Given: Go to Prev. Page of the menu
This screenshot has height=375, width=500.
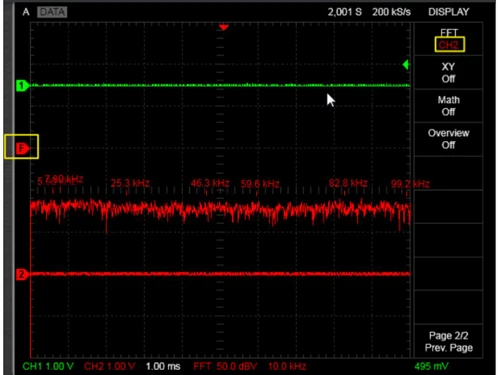Looking at the screenshot, I should (x=449, y=342).
